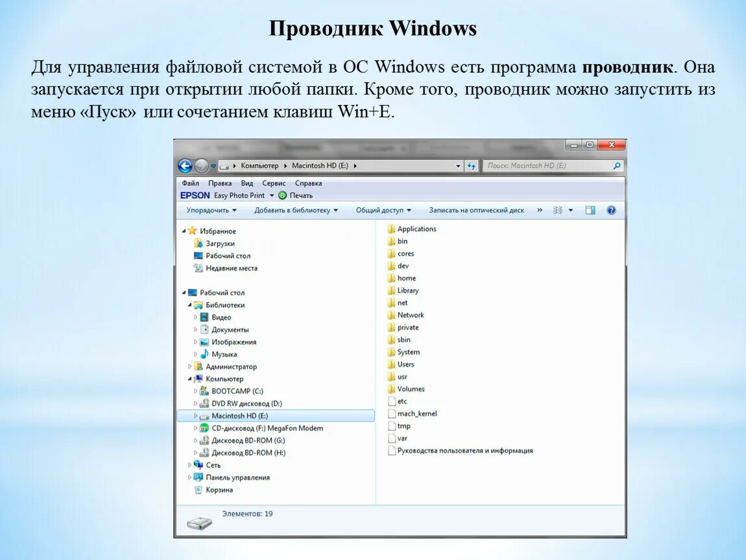This screenshot has height=560, width=746.
Task: Click the drive icon in details pane
Action: pyautogui.click(x=199, y=522)
